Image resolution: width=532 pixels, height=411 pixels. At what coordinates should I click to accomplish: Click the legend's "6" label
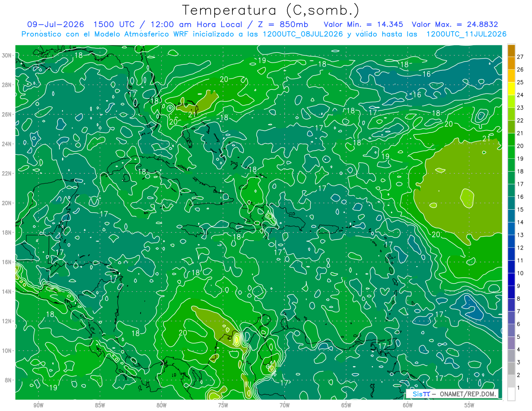tap(519, 324)
